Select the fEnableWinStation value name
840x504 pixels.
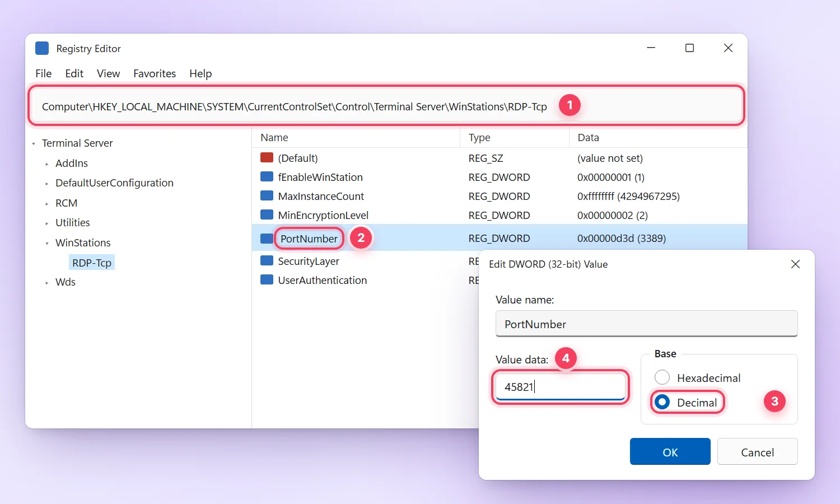click(320, 177)
